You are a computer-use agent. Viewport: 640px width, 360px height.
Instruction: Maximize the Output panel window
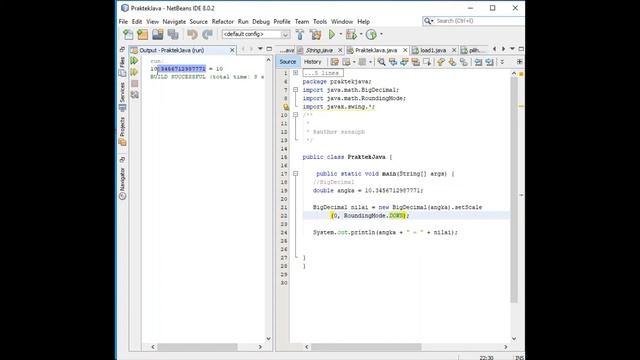[x=269, y=49]
